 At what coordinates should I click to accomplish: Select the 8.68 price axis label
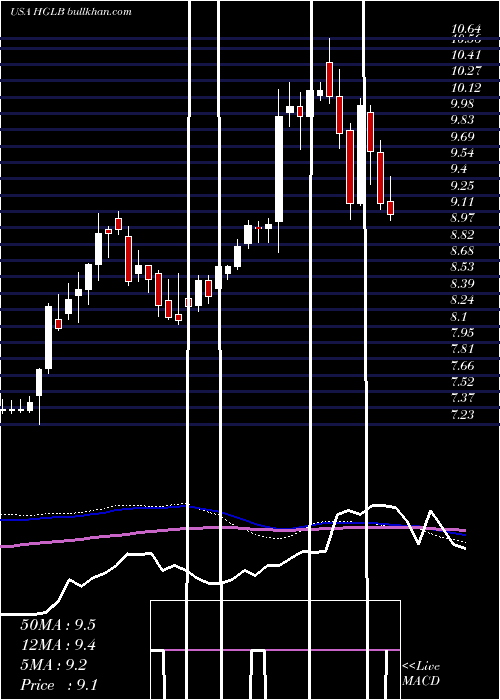pyautogui.click(x=463, y=251)
